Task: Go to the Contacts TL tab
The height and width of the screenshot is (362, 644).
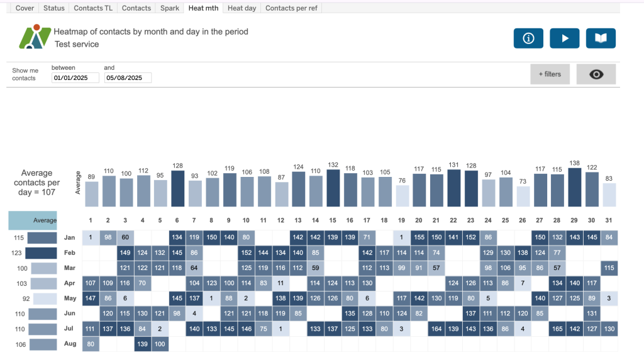Action: (x=93, y=8)
